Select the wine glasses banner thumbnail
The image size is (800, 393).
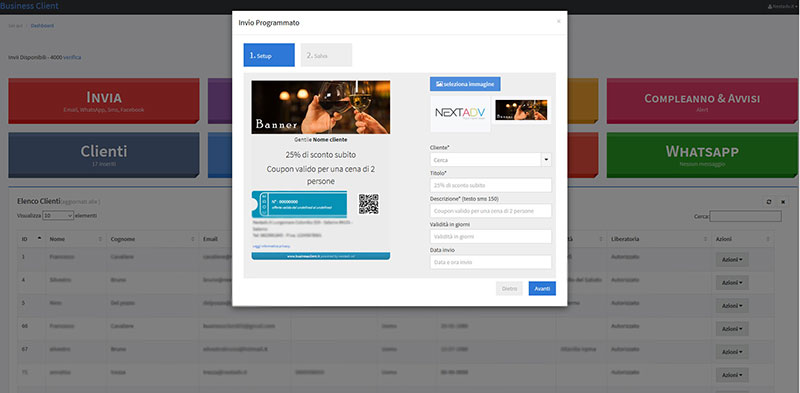(521, 110)
